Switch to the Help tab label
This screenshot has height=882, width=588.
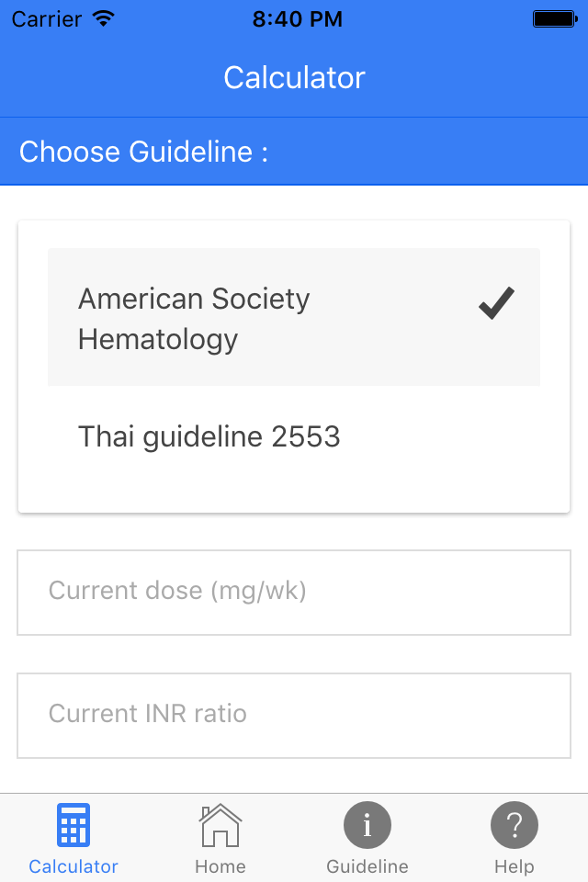(x=514, y=866)
